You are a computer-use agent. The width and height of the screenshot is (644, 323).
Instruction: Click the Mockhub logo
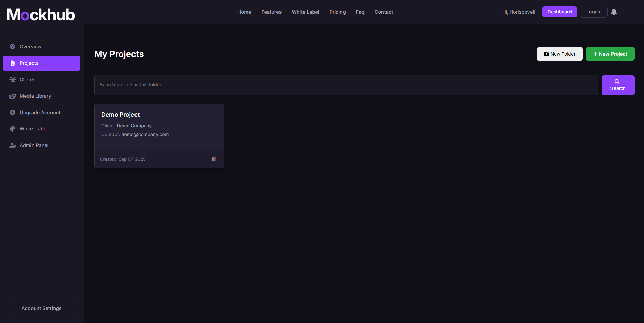coord(40,14)
